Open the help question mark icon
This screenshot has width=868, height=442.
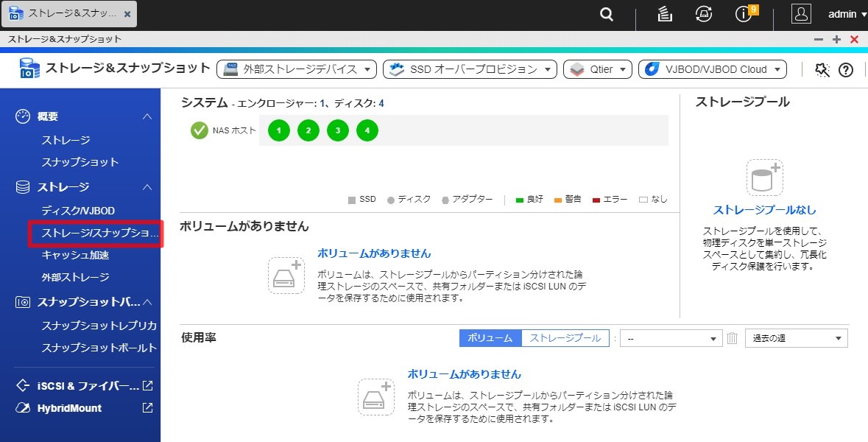[846, 70]
